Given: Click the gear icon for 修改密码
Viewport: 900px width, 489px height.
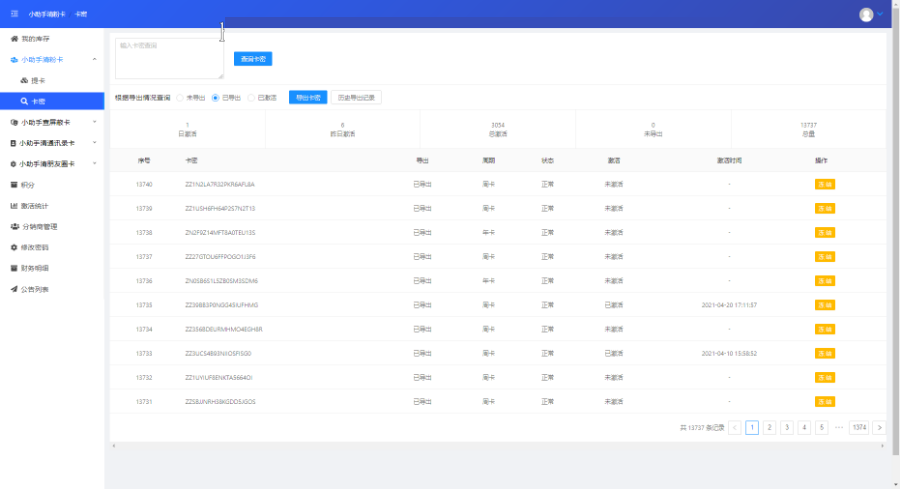Looking at the screenshot, I should [x=14, y=248].
